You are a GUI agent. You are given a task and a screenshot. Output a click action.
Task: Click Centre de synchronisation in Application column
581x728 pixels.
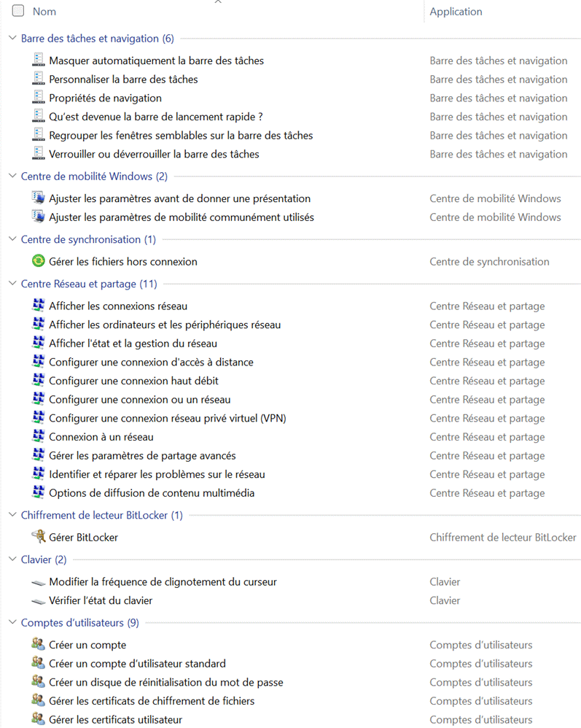(490, 262)
